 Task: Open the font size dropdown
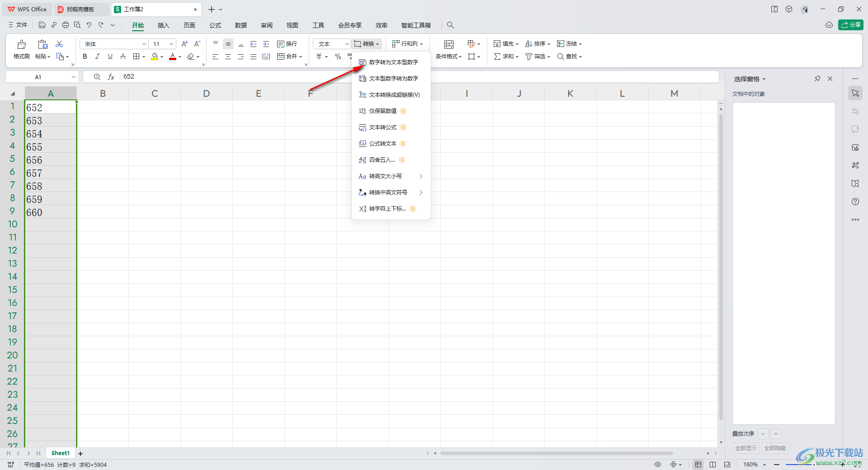171,44
